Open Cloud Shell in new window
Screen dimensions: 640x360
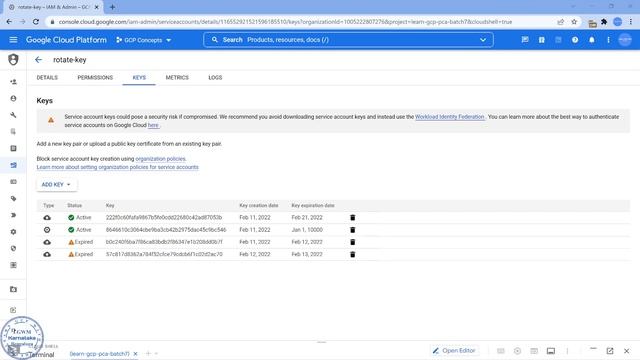pyautogui.click(x=610, y=351)
